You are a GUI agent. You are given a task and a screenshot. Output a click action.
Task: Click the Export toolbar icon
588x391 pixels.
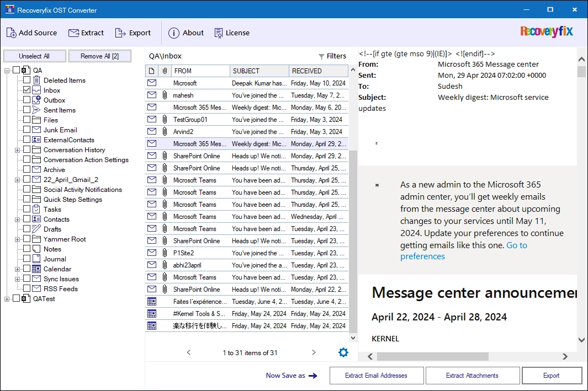point(120,33)
